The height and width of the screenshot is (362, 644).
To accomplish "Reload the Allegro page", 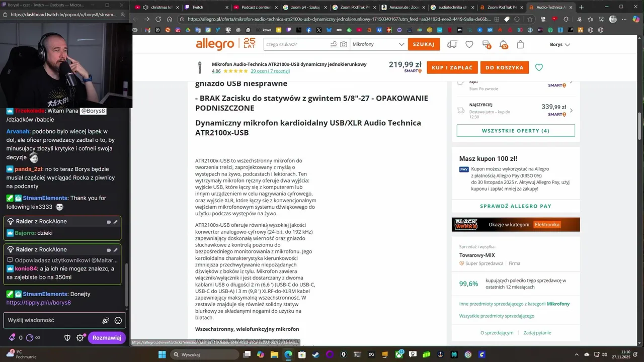I will click(x=158, y=19).
